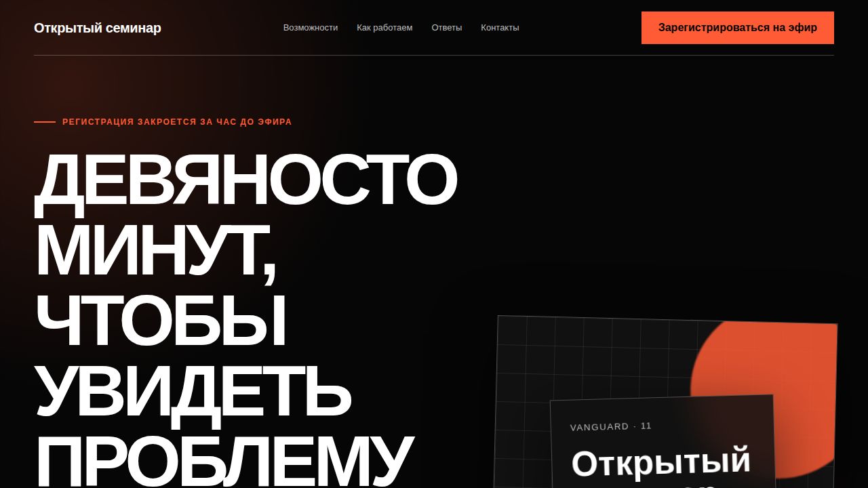Image resolution: width=868 pixels, height=488 pixels.
Task: Select the registration deadline notice text
Action: (x=177, y=122)
